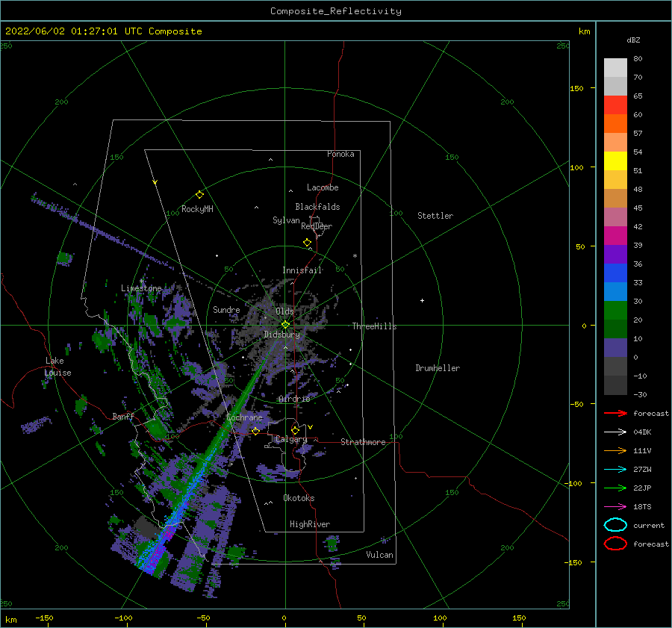Select the magenta 39–42 dBZ color swatch

(615, 235)
